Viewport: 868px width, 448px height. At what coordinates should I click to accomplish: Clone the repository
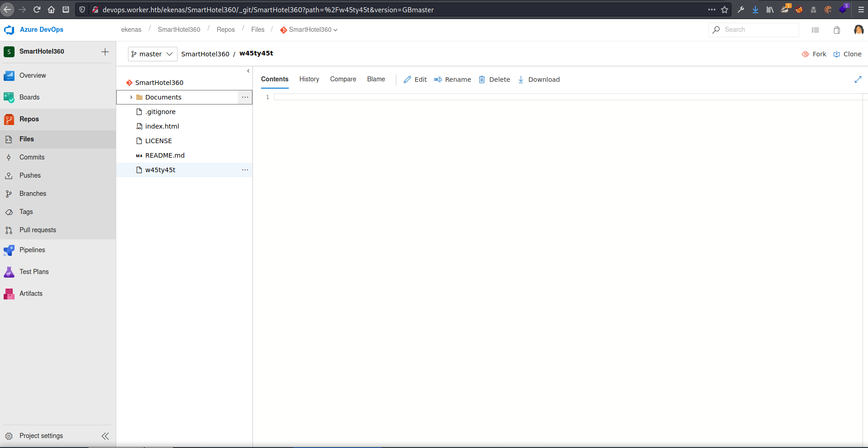pyautogui.click(x=847, y=54)
